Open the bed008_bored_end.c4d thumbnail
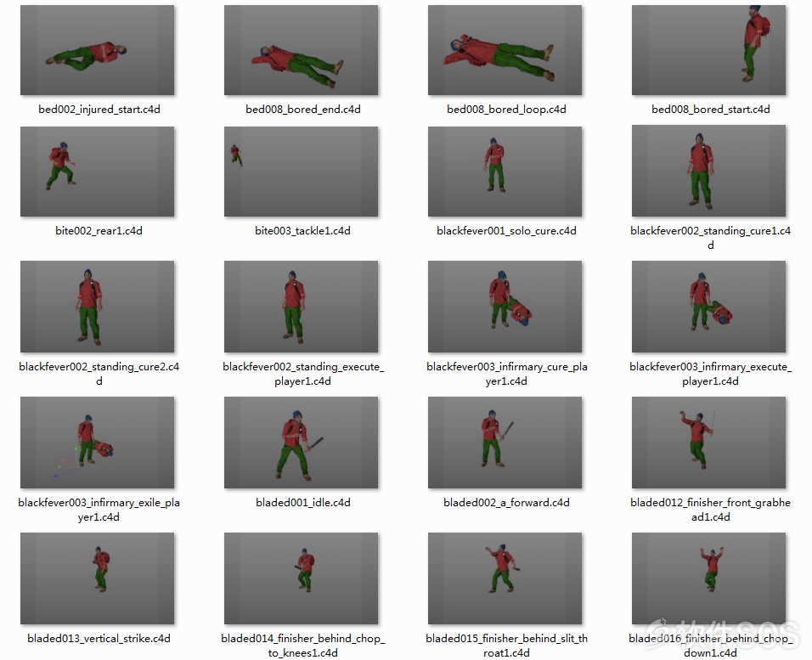812x660 pixels. 301,50
